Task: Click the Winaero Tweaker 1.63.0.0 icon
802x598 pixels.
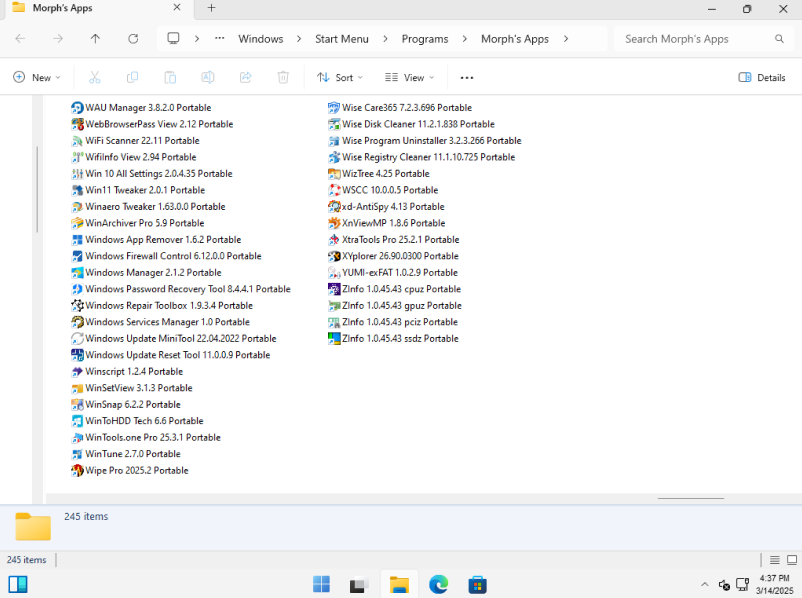Action: [77, 207]
